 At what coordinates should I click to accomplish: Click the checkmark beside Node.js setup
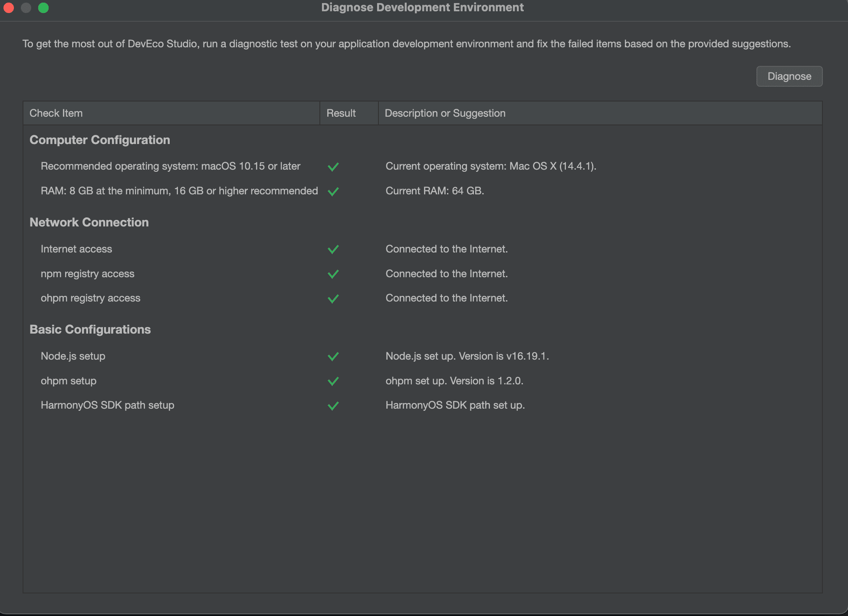[333, 357]
